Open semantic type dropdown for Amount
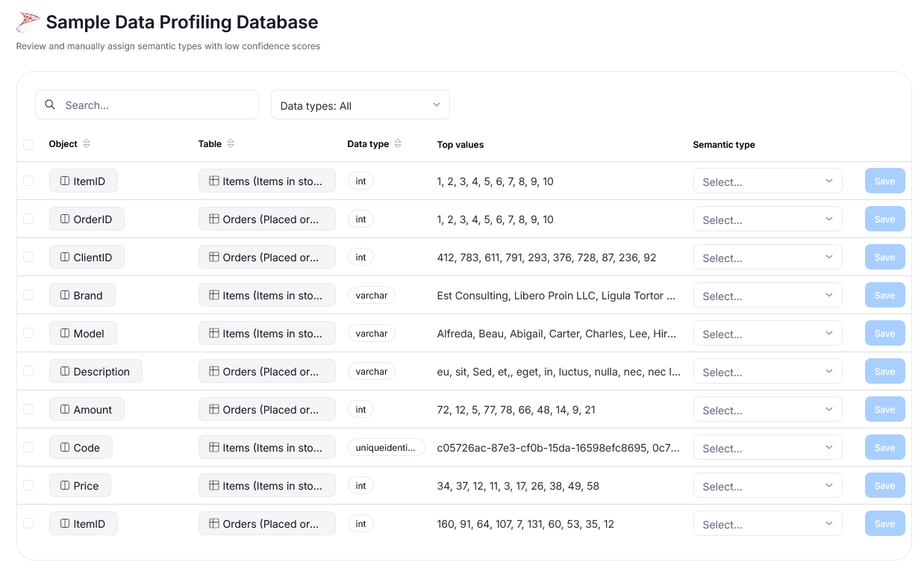The height and width of the screenshot is (577, 924). (767, 410)
